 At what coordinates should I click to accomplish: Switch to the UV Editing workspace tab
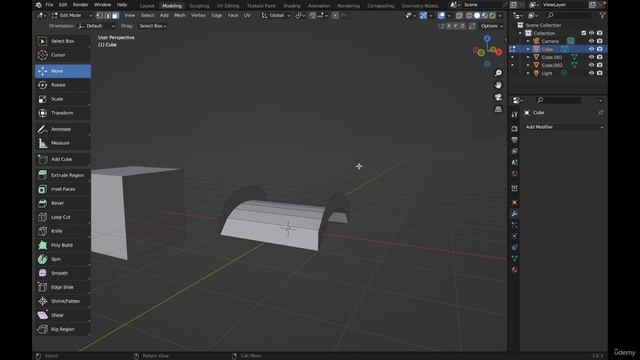(x=228, y=6)
